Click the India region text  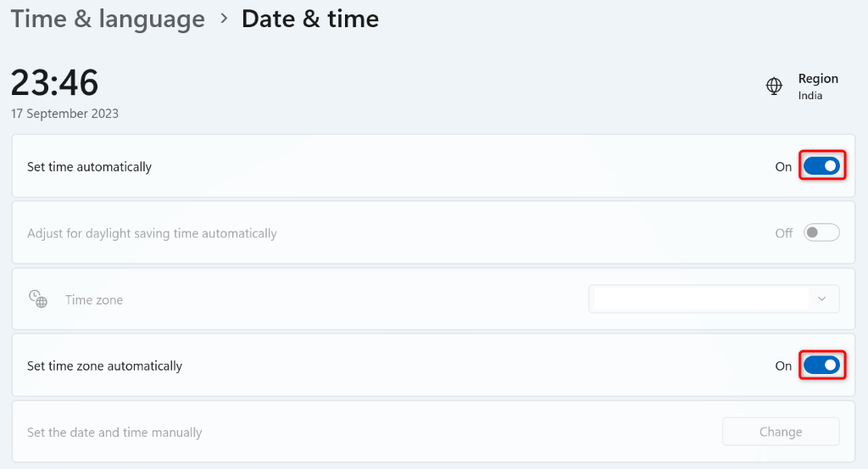(810, 96)
